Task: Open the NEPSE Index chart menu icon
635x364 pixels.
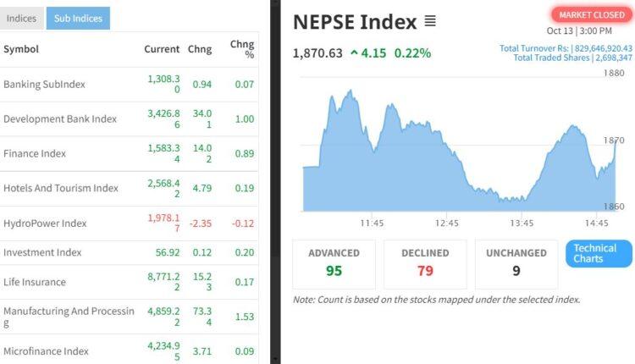Action: (x=430, y=22)
